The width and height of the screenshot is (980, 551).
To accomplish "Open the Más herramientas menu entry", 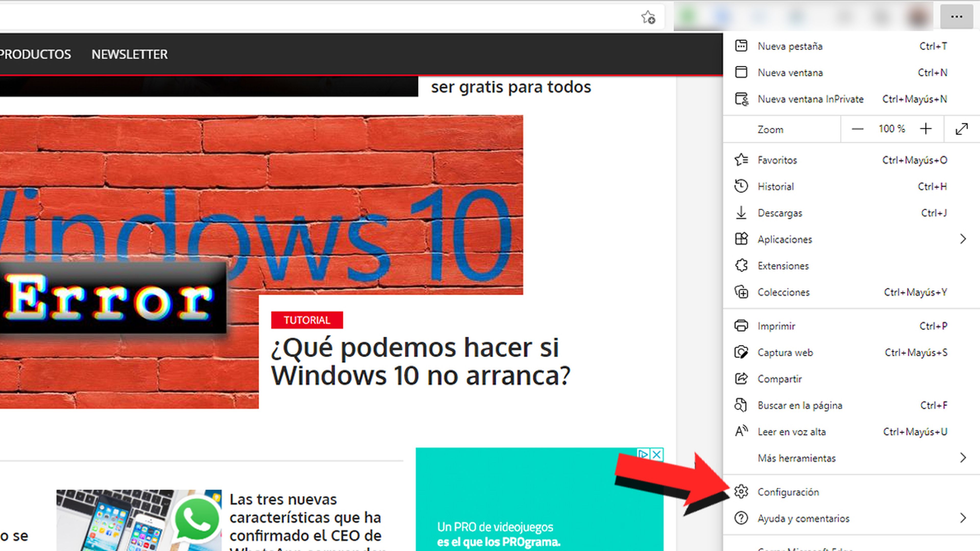I will click(x=851, y=458).
